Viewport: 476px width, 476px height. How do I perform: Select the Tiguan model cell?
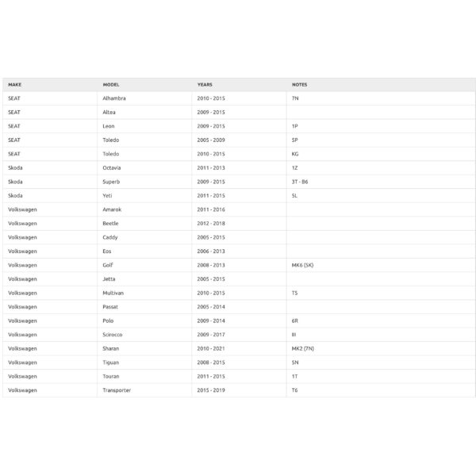coord(112,362)
